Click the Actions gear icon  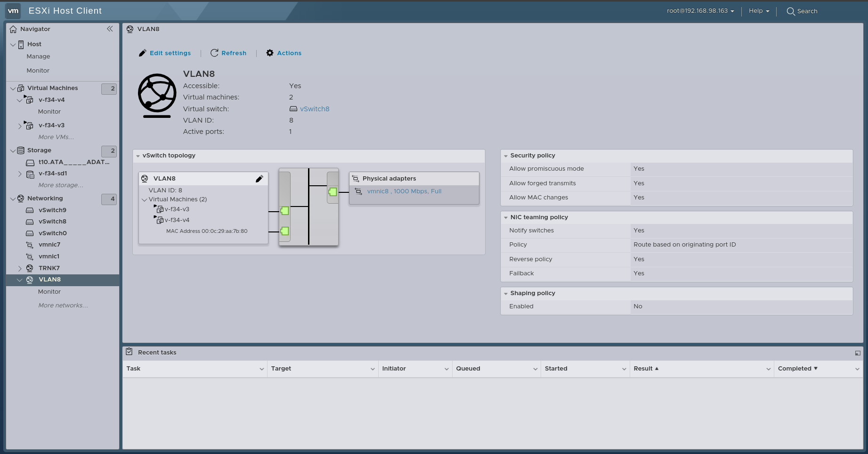(270, 53)
